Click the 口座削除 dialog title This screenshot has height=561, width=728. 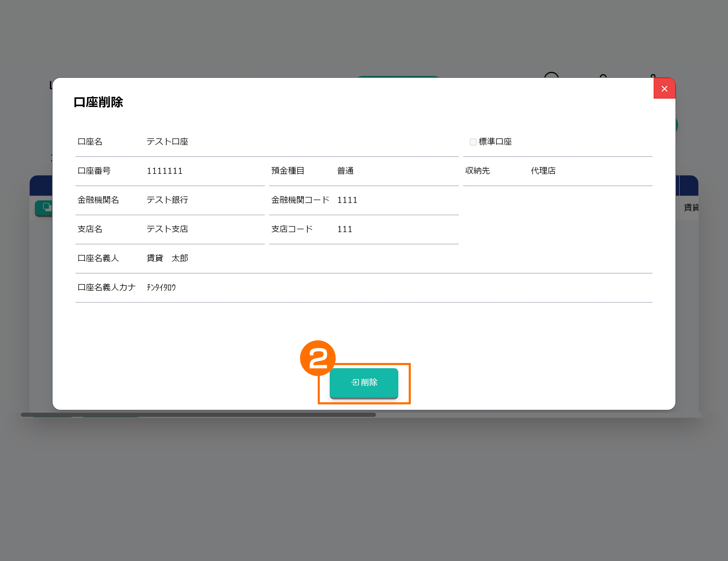point(98,102)
